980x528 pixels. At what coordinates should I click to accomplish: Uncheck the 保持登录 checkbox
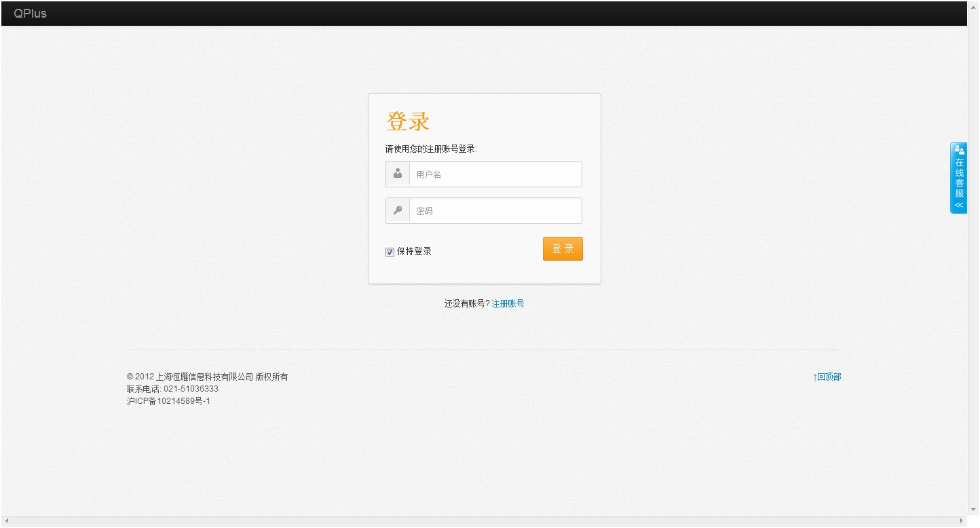coord(390,252)
